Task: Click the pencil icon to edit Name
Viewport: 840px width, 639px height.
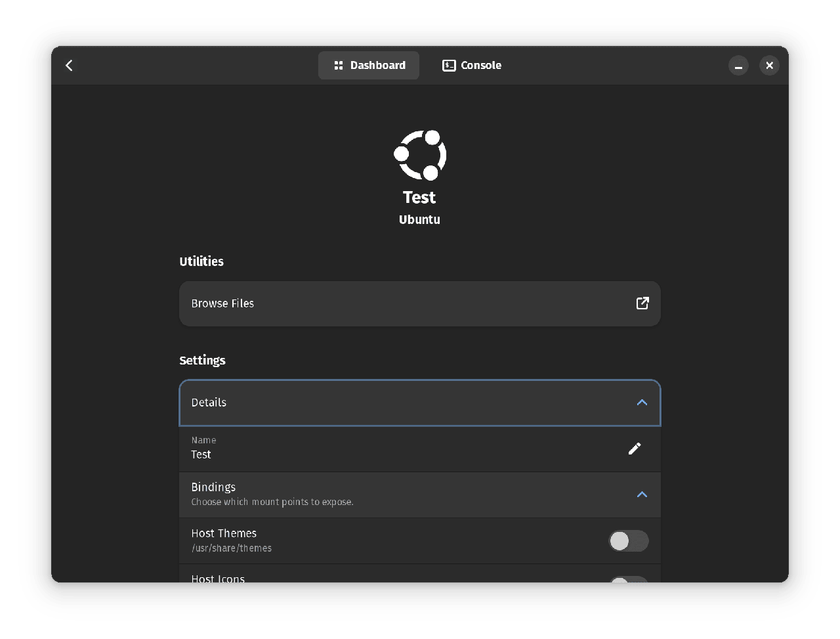Action: (634, 449)
